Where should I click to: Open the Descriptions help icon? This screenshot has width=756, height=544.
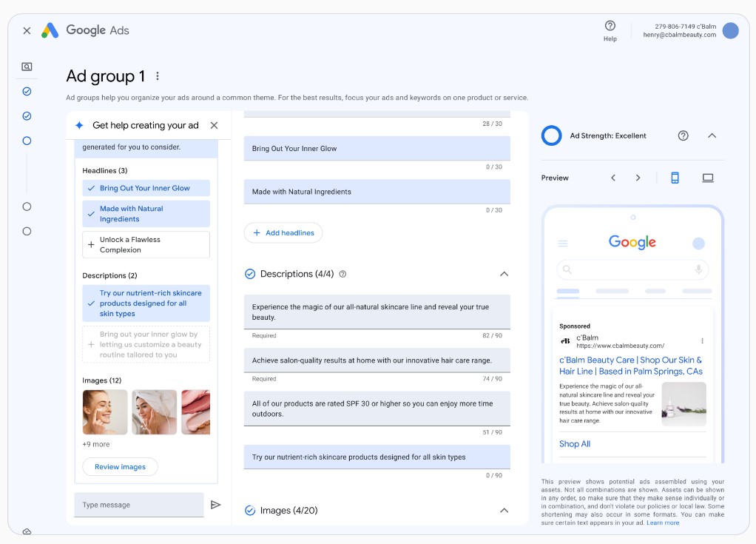pyautogui.click(x=341, y=274)
